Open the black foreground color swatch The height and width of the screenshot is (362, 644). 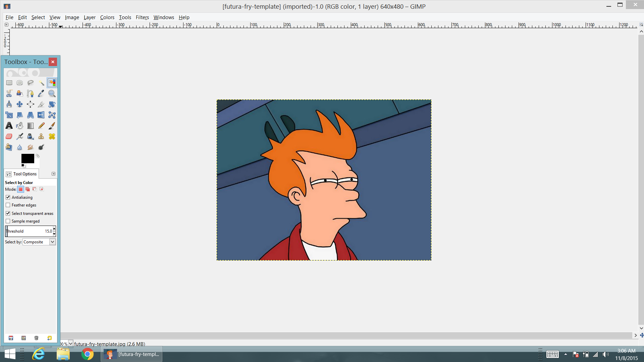coord(28,158)
